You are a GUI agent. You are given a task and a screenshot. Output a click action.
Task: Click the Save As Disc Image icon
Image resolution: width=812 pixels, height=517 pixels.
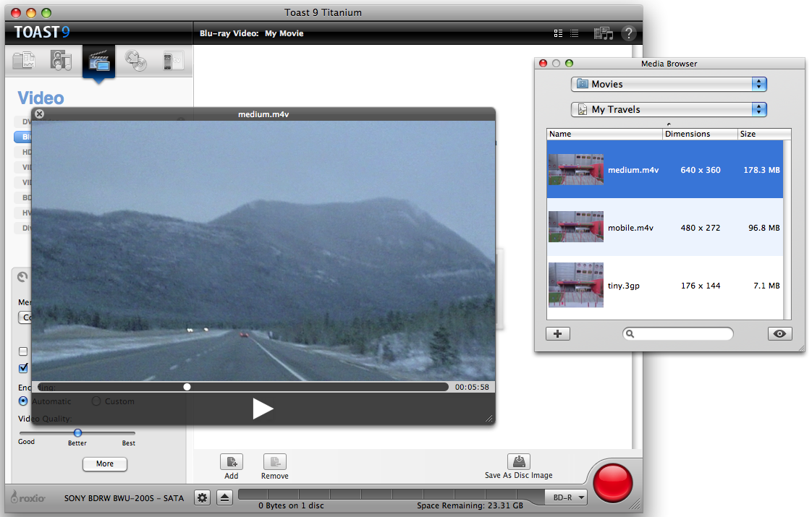[518, 461]
